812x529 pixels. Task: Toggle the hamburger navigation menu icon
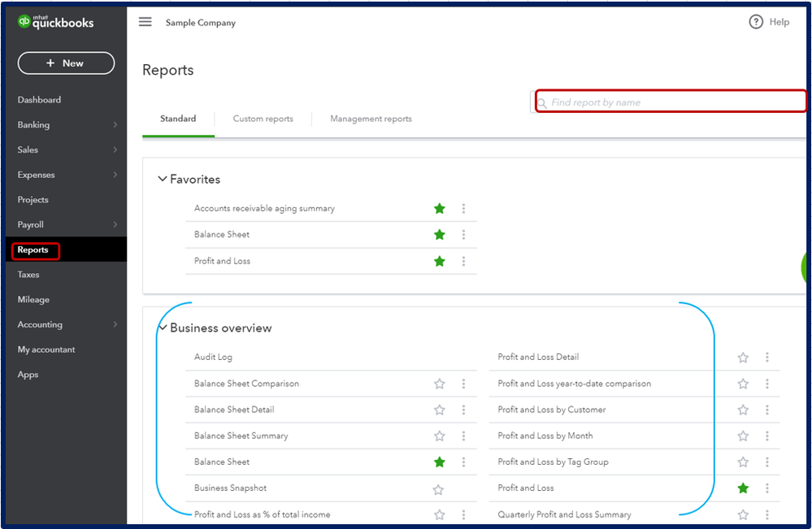pyautogui.click(x=145, y=22)
